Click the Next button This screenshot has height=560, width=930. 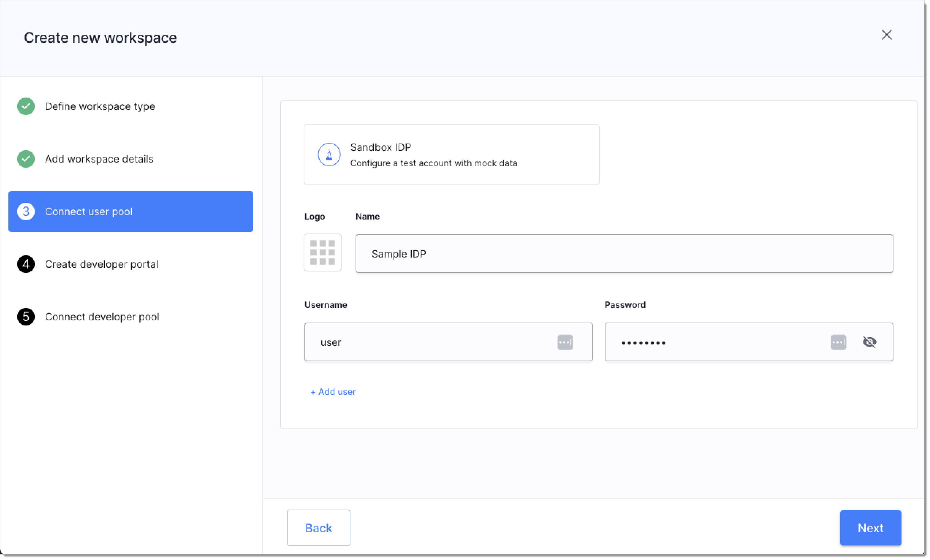(870, 527)
